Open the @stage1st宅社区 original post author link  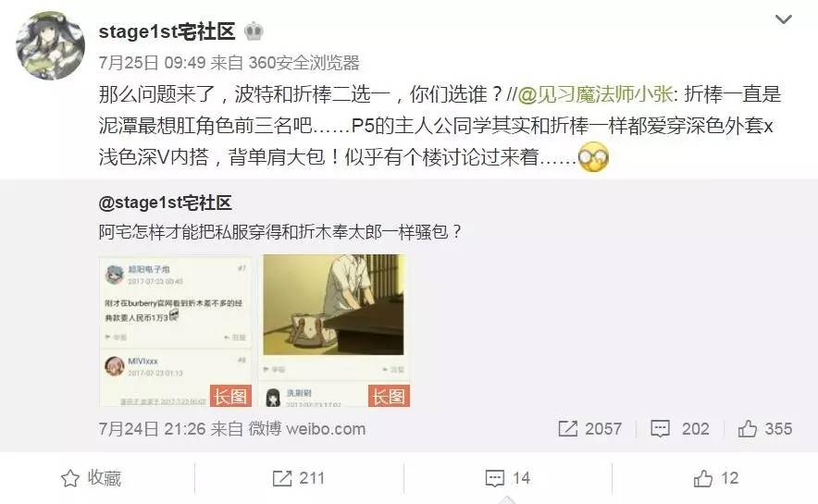(166, 203)
